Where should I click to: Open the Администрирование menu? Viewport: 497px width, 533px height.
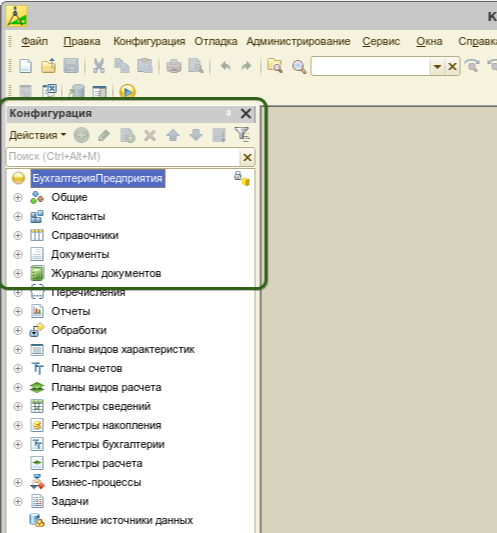click(298, 41)
